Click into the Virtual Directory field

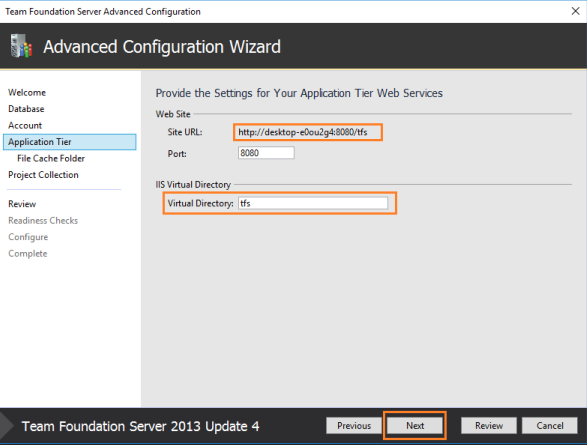pyautogui.click(x=313, y=203)
